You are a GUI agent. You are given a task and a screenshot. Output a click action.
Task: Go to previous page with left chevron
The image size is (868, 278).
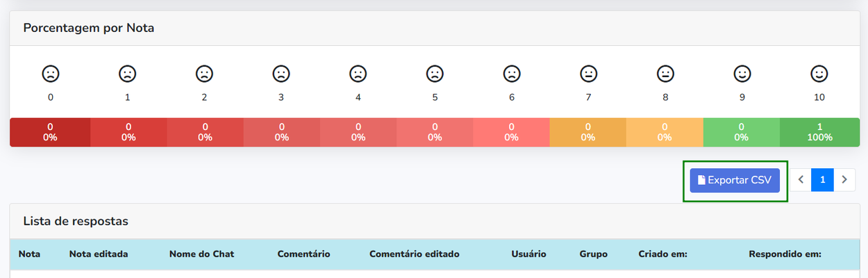801,180
